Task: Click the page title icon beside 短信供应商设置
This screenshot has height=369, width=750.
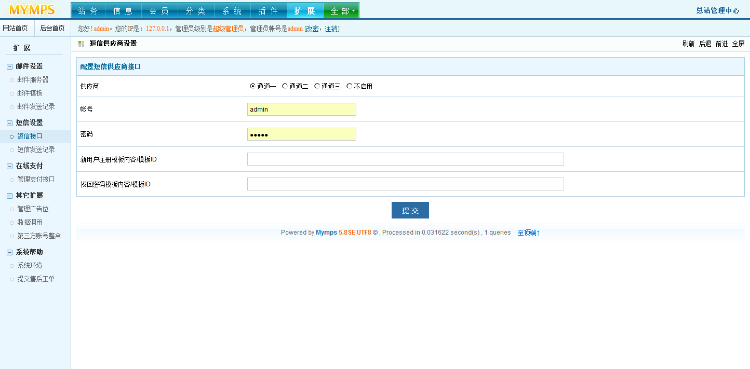Action: [81, 44]
